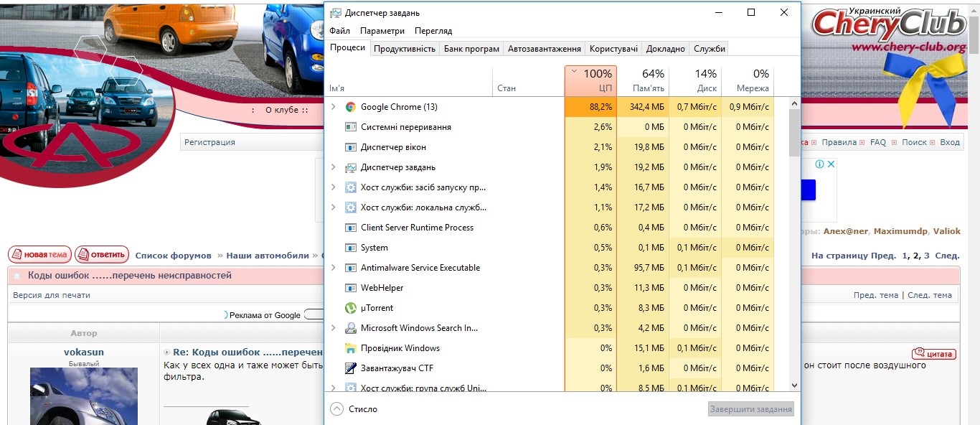Sort by Пам'ять column header

[x=643, y=80]
